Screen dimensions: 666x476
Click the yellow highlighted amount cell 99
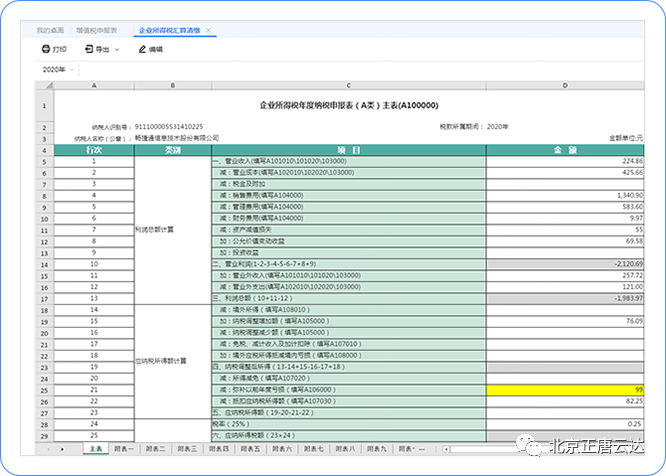[565, 390]
